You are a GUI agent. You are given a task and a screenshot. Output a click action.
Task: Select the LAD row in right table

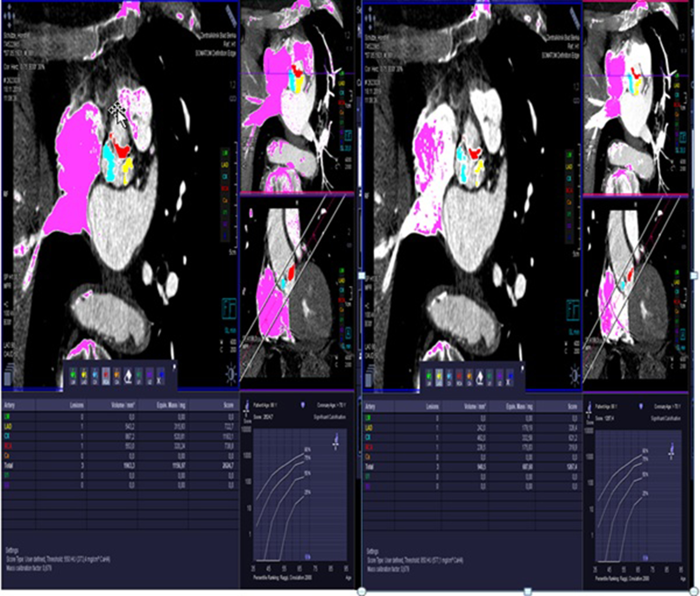coord(472,428)
